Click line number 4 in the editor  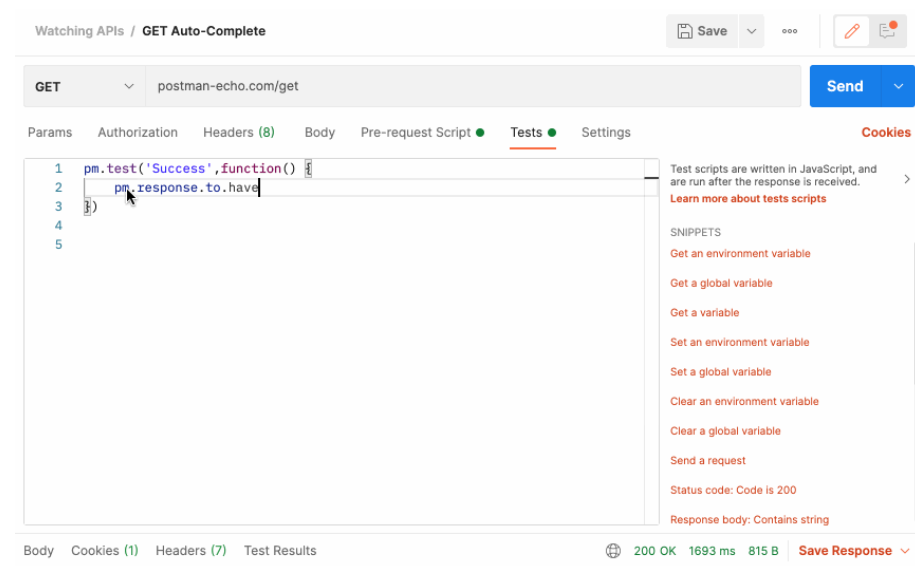(x=58, y=225)
